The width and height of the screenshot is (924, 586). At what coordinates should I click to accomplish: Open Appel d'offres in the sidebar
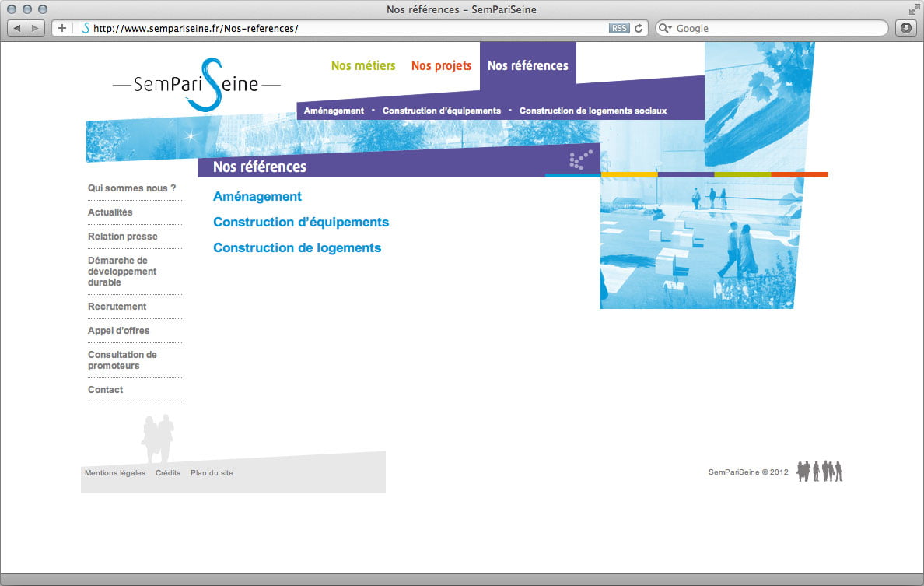[x=118, y=331]
